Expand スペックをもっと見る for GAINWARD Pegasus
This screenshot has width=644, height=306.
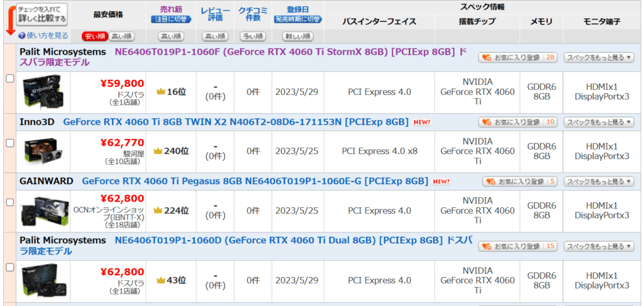pyautogui.click(x=599, y=182)
